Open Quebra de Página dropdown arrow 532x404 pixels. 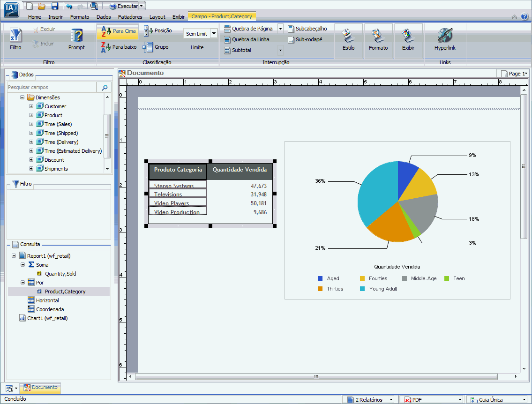pyautogui.click(x=281, y=29)
